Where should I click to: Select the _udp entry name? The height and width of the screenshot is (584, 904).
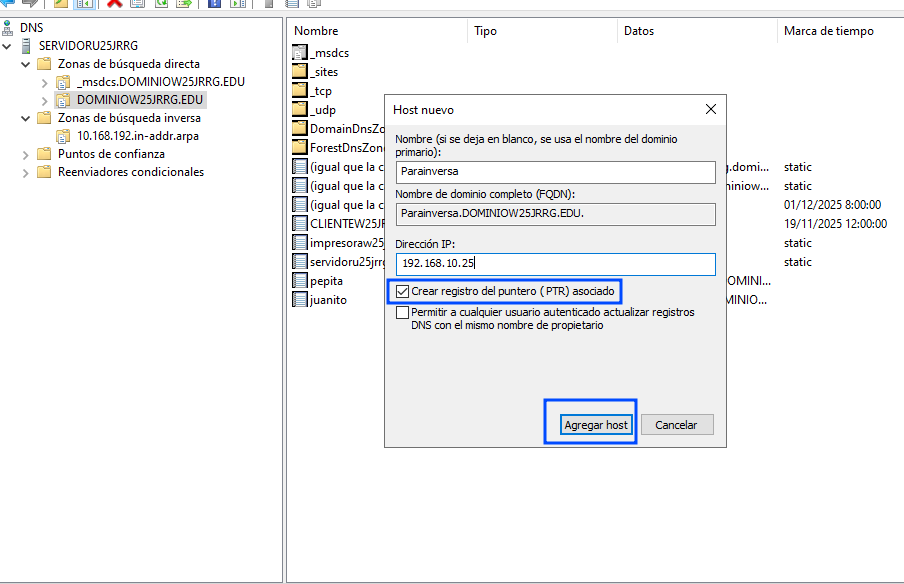pyautogui.click(x=323, y=110)
